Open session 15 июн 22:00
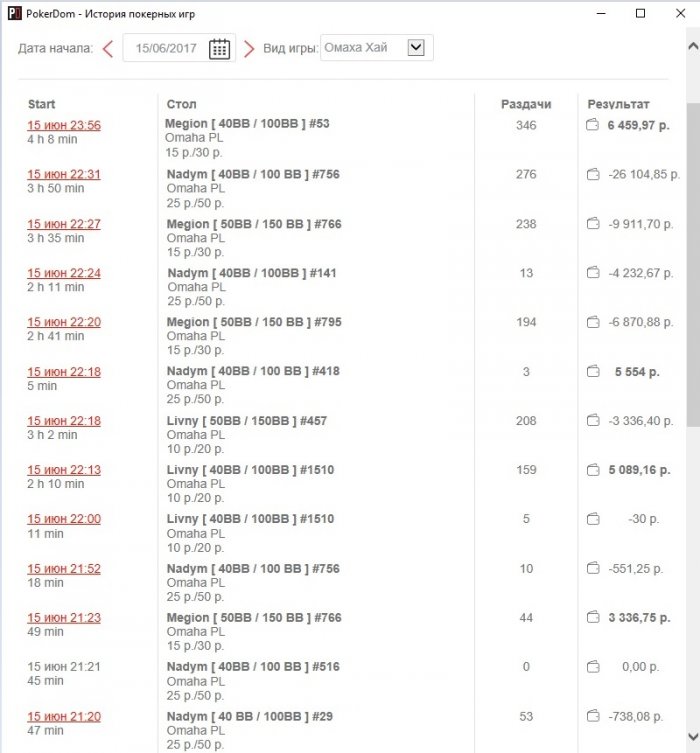This screenshot has height=753, width=700. tap(64, 519)
